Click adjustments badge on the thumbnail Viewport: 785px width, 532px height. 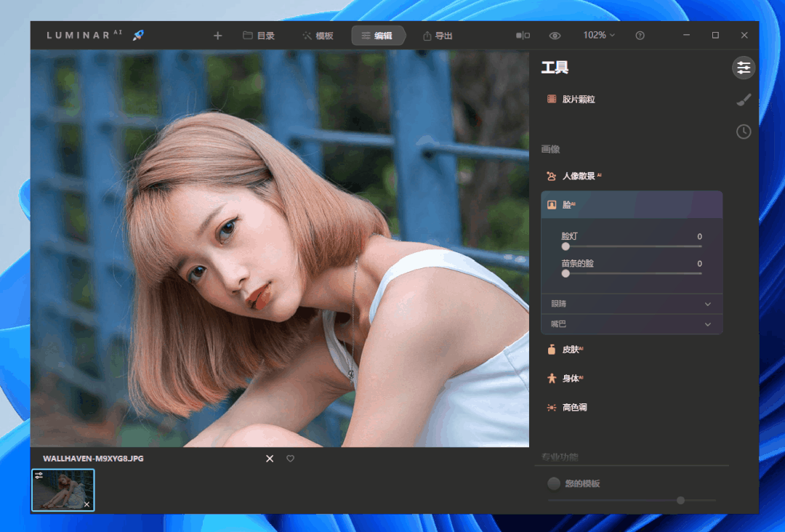(39, 475)
